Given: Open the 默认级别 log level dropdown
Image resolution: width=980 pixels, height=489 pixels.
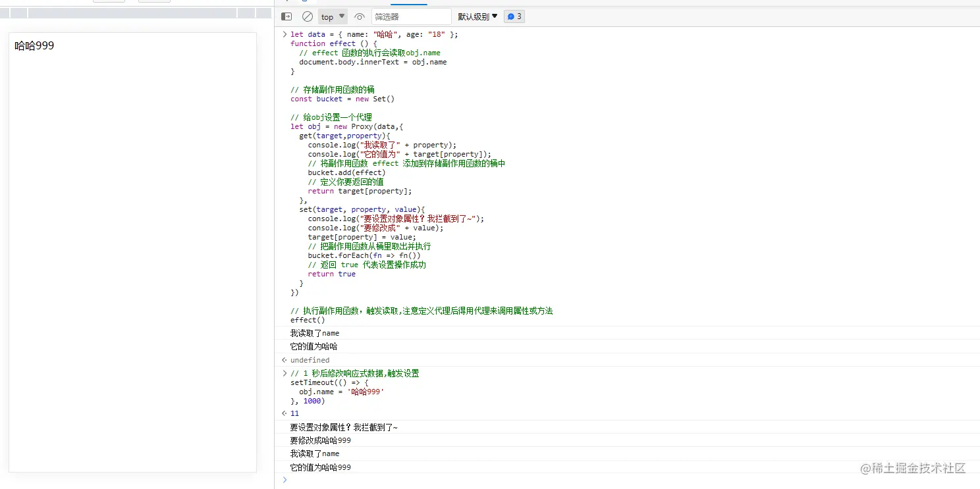Looking at the screenshot, I should pos(477,17).
